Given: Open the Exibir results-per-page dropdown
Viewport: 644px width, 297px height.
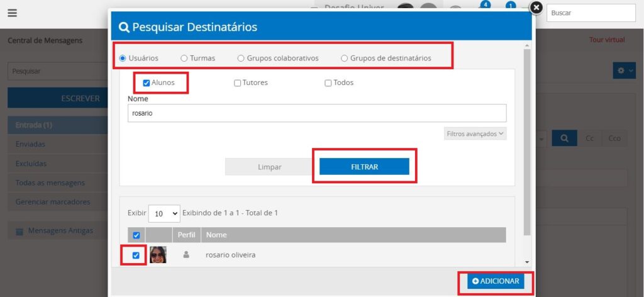Looking at the screenshot, I should [164, 213].
